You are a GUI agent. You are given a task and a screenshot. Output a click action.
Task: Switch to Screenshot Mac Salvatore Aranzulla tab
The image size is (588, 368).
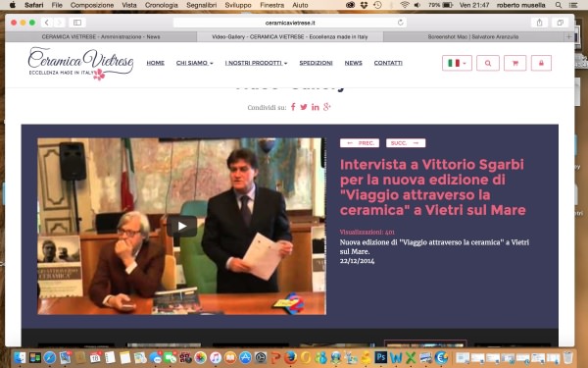pos(473,37)
